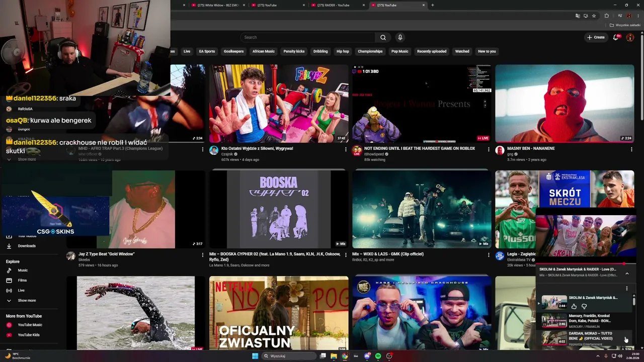The height and width of the screenshot is (362, 644).
Task: Open the MASNY BEN red balaclava thumbnail
Action: click(565, 104)
